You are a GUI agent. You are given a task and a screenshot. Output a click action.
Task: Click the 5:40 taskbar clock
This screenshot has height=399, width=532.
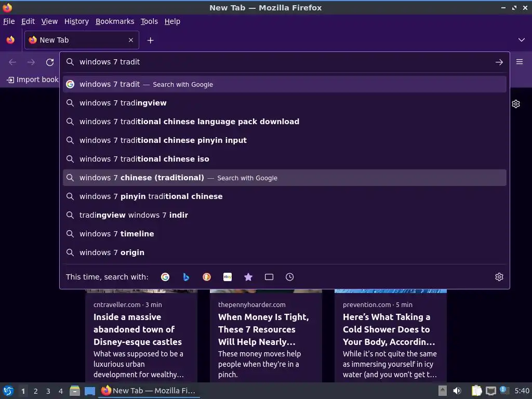522,391
